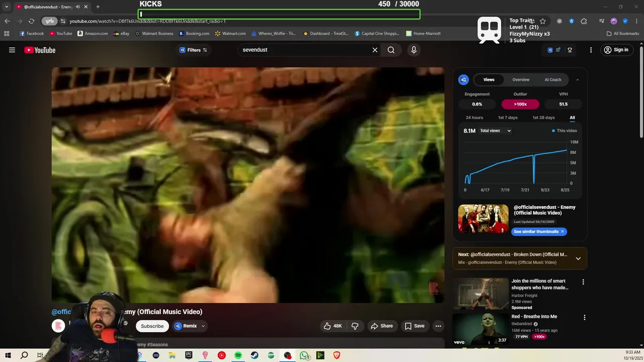644x362 pixels.
Task: Open Epic Games from the taskbar
Action: (x=189, y=355)
